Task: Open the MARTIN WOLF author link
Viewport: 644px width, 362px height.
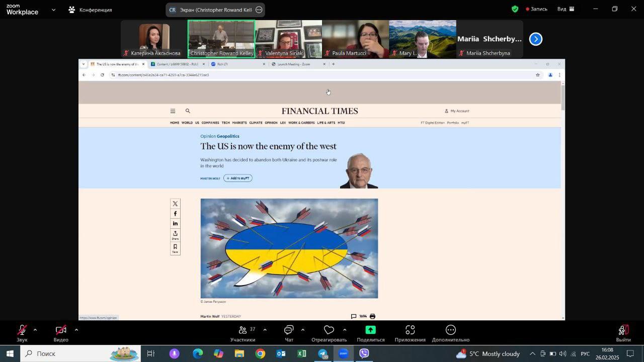Action: (210, 178)
